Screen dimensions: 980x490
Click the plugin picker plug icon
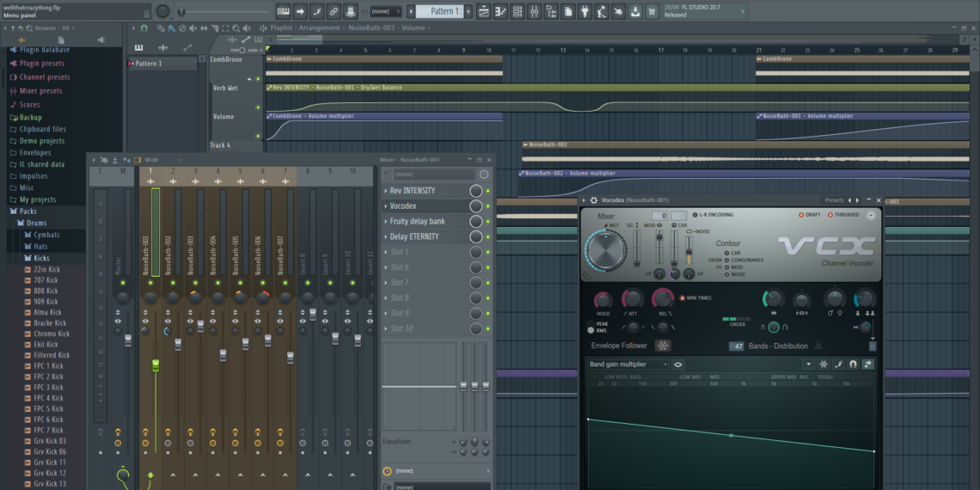[x=585, y=11]
